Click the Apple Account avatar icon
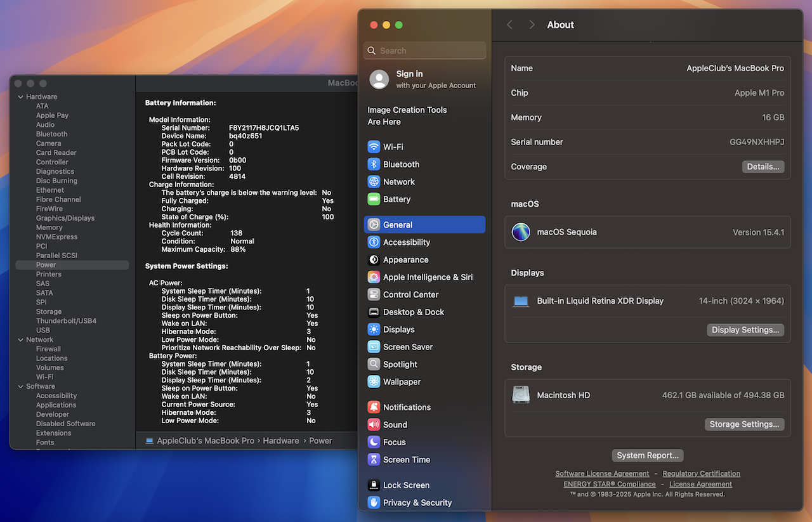 (379, 79)
